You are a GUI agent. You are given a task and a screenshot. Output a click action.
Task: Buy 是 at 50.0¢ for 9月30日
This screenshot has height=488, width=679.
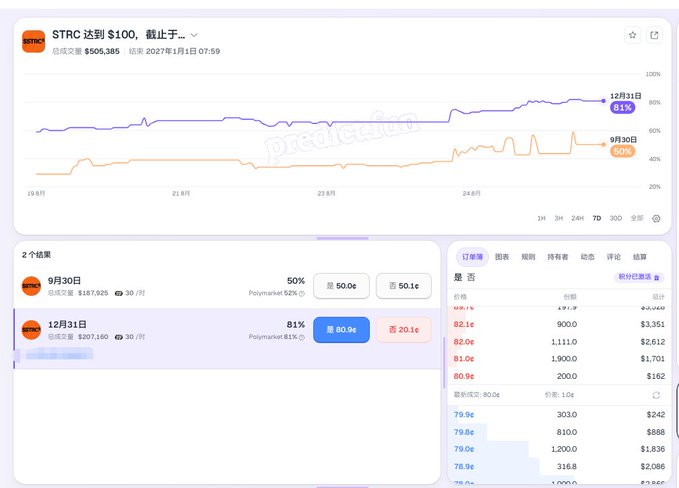coord(341,286)
